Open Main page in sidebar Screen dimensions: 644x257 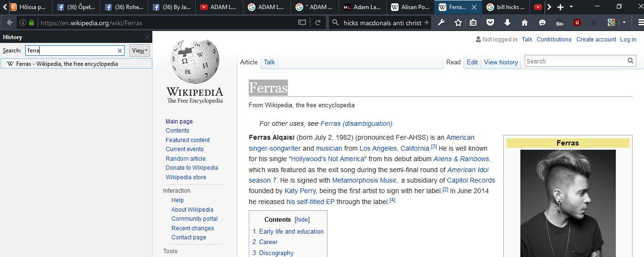tap(179, 122)
